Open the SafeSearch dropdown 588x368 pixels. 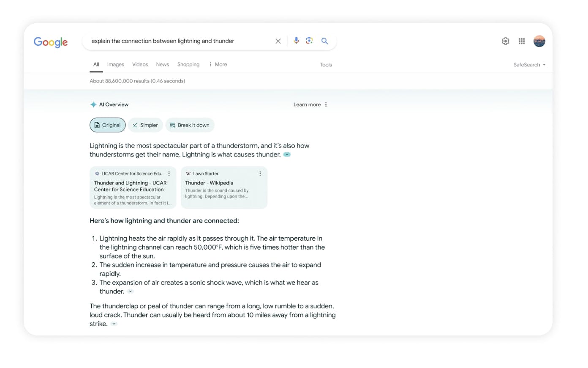point(529,65)
